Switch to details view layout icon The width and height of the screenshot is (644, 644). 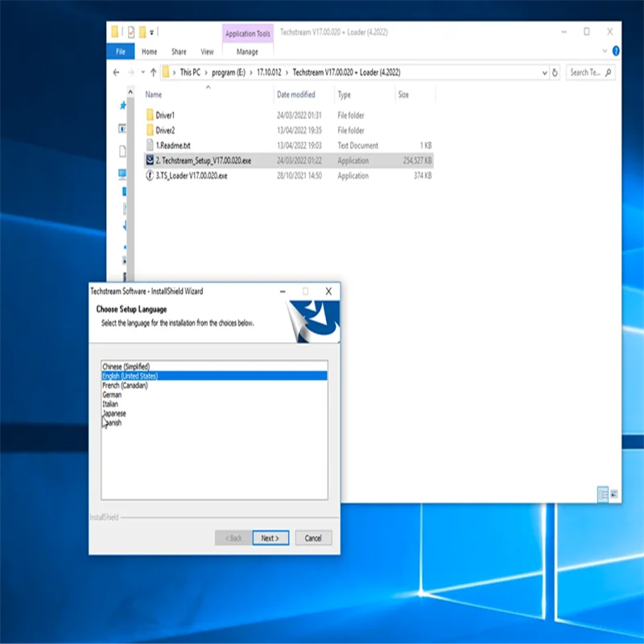tap(602, 494)
